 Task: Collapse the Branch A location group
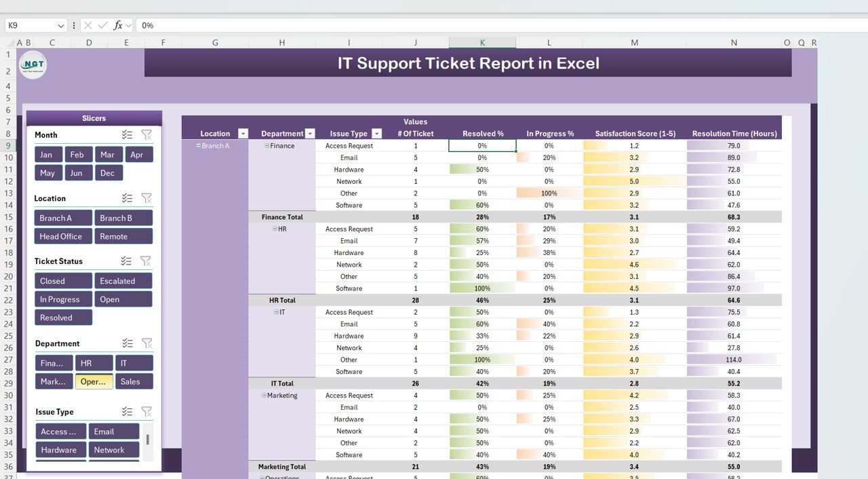[x=199, y=146]
